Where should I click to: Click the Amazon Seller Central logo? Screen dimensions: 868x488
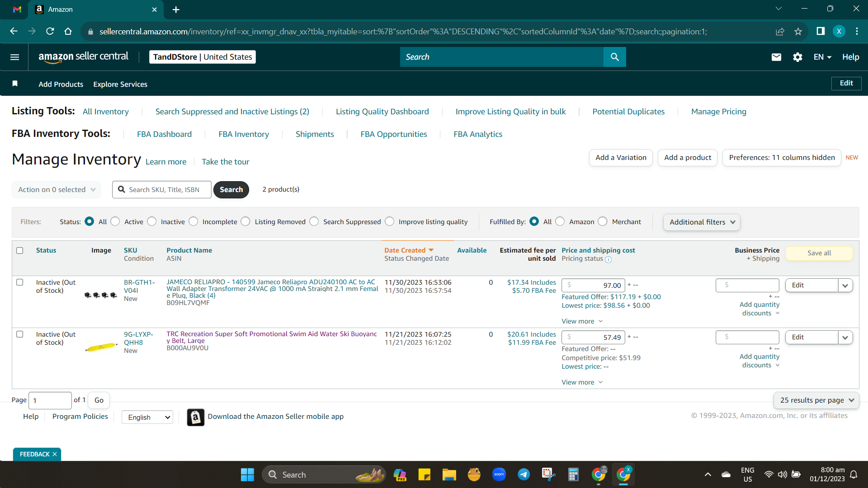click(83, 57)
